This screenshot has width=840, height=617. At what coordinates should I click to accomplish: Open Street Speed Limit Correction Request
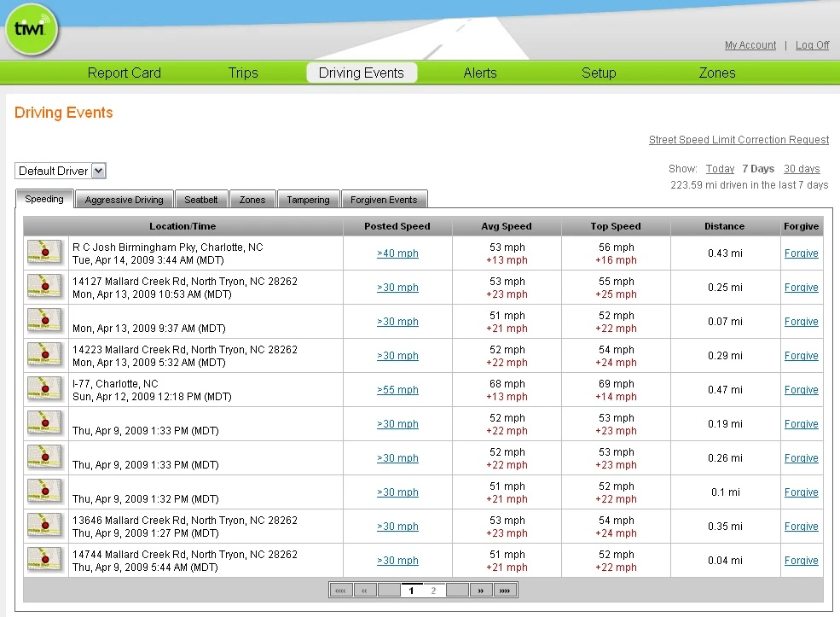click(739, 139)
